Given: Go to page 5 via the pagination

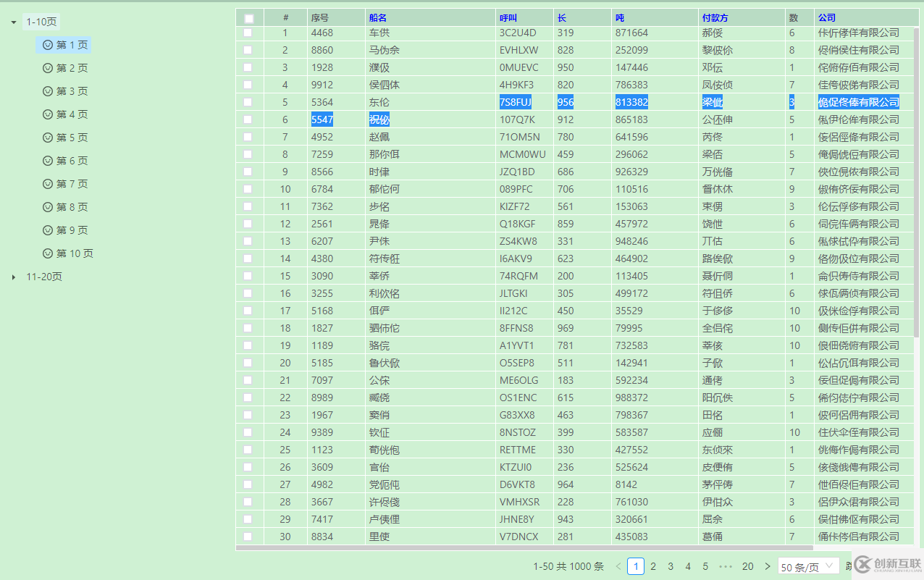Looking at the screenshot, I should 705,566.
